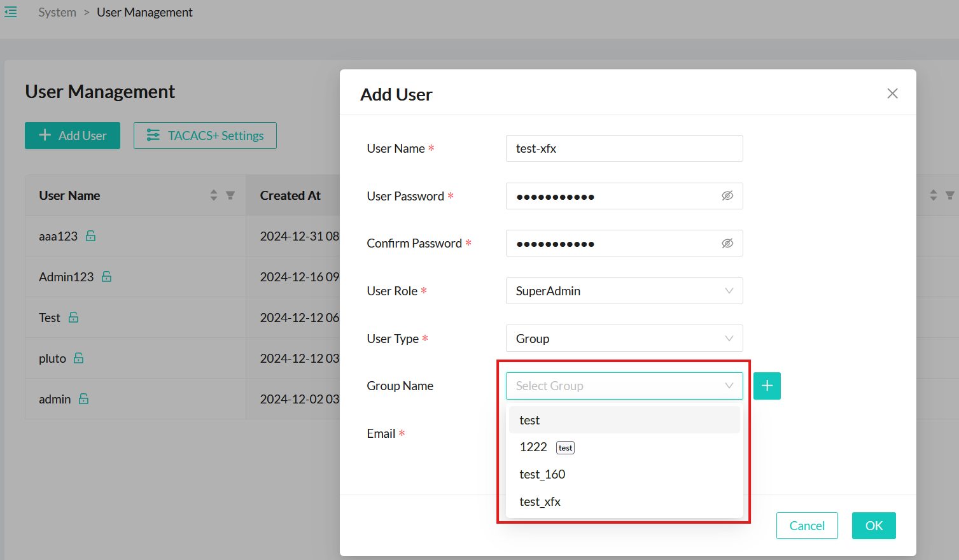Screen dimensions: 959x560
Task: Cancel the Add User dialog
Action: click(x=806, y=526)
